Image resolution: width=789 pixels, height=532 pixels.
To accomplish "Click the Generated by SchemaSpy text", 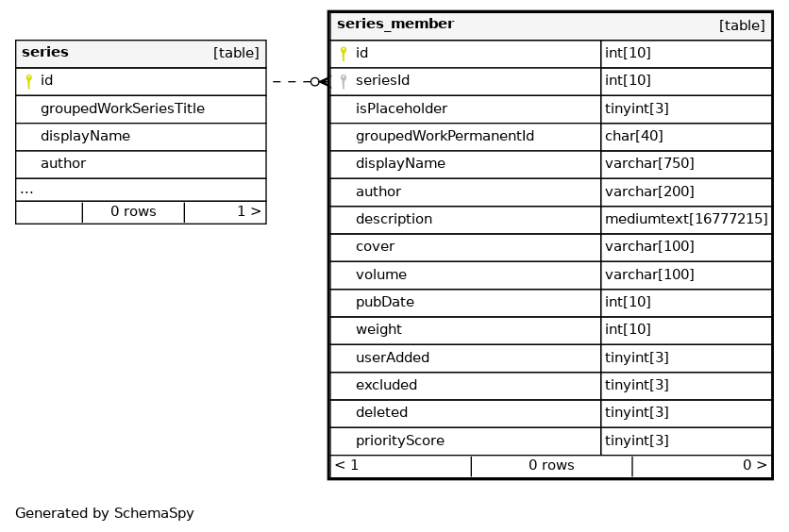I will [x=105, y=514].
